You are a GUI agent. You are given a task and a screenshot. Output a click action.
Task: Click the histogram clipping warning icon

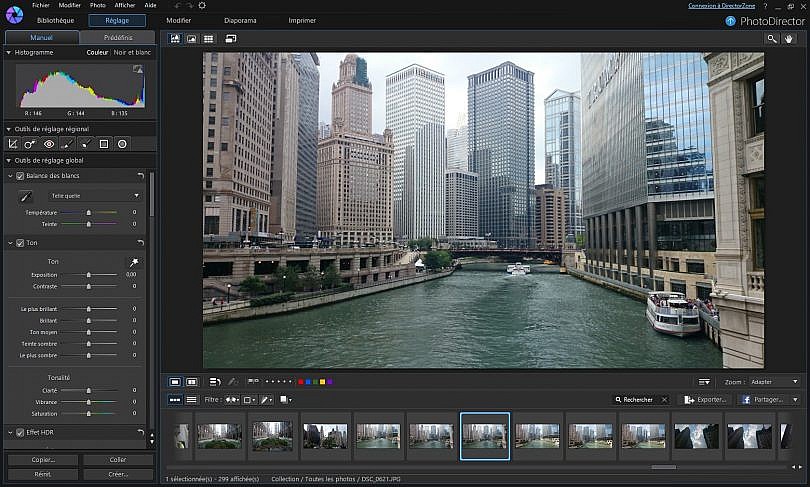[137, 69]
